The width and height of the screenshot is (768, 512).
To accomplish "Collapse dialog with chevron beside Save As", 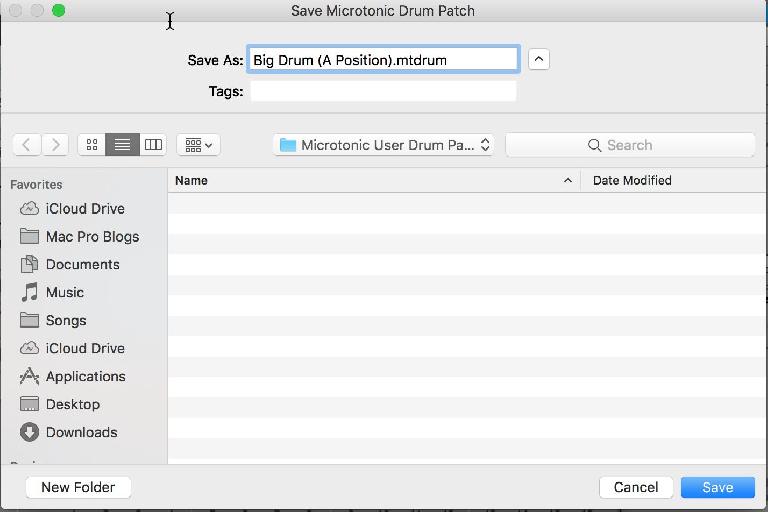I will click(539, 59).
